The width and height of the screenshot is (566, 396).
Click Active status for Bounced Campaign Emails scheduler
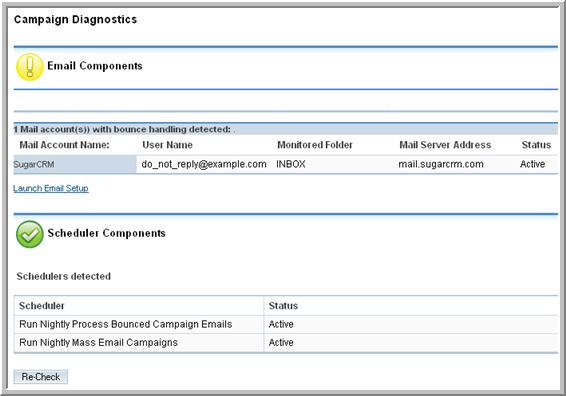coord(281,324)
